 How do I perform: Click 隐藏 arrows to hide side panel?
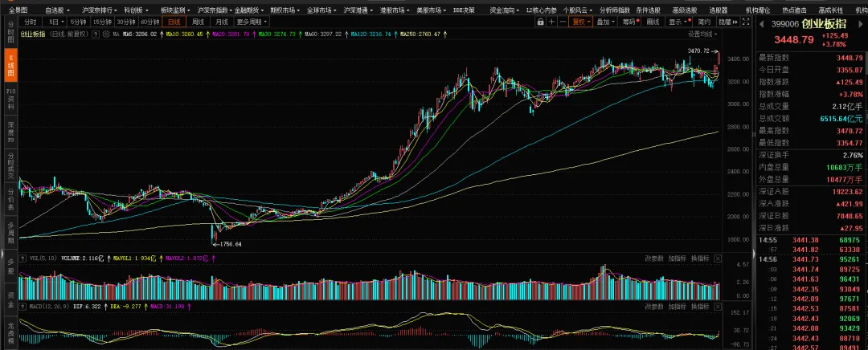pyautogui.click(x=728, y=22)
